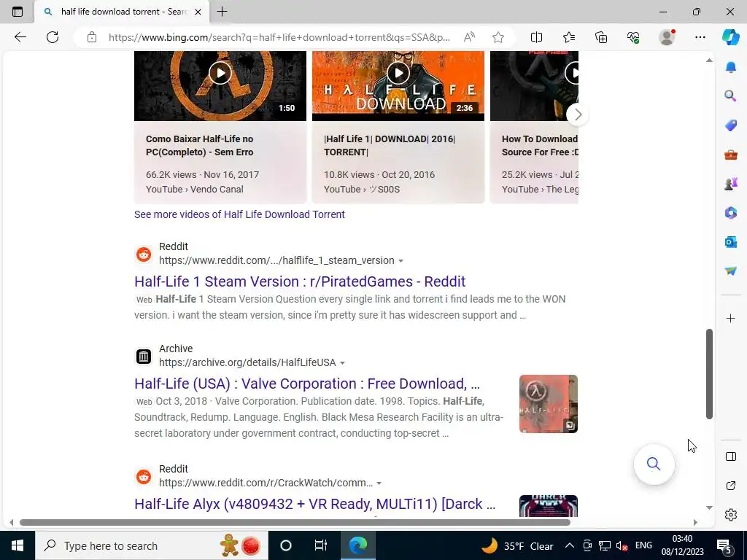Screen dimensions: 747x560
Task: Play Como Baixar Half-Life video
Action: pos(220,74)
